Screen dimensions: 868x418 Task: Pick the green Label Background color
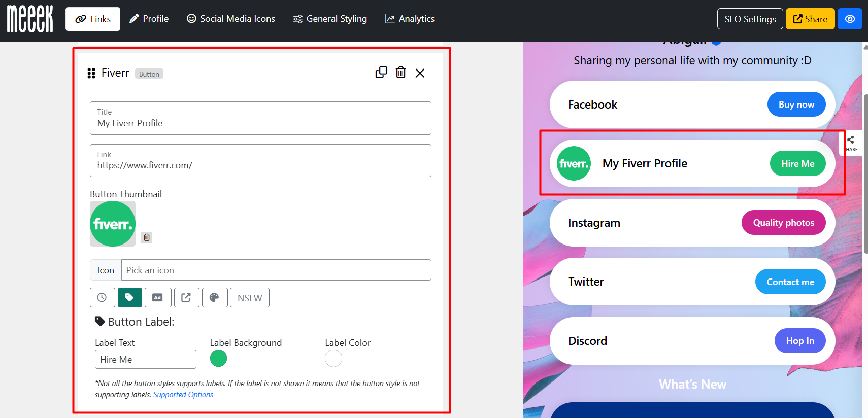coord(218,358)
